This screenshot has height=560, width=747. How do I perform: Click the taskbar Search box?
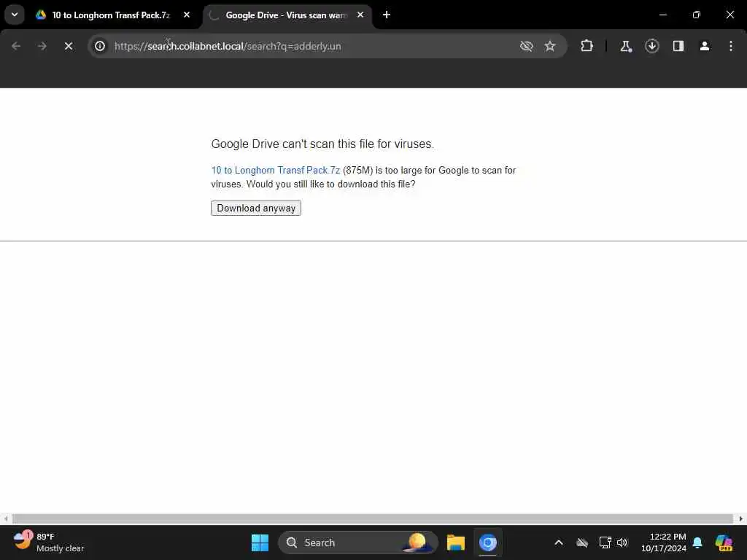pyautogui.click(x=357, y=542)
